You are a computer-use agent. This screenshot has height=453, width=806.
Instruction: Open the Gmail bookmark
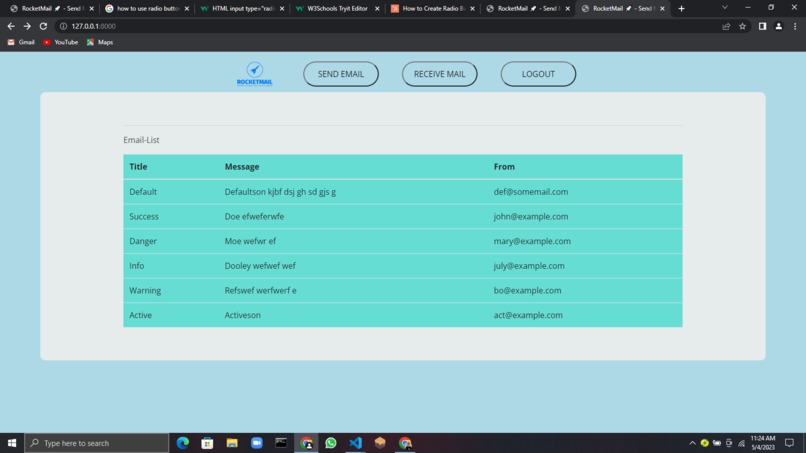click(x=21, y=42)
